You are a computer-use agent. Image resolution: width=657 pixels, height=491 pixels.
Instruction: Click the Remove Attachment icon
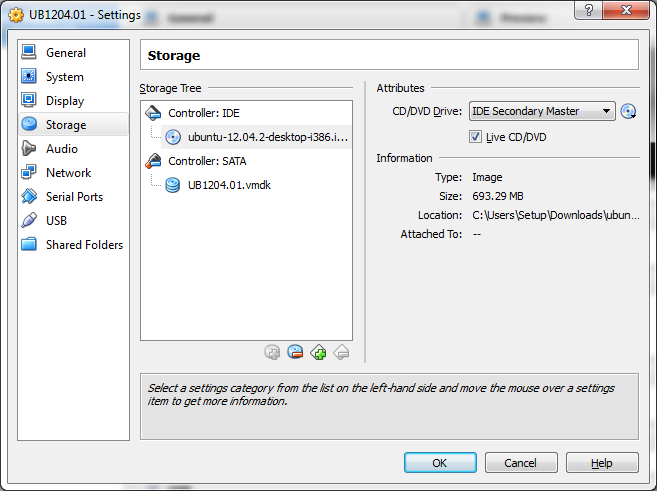[x=295, y=352]
